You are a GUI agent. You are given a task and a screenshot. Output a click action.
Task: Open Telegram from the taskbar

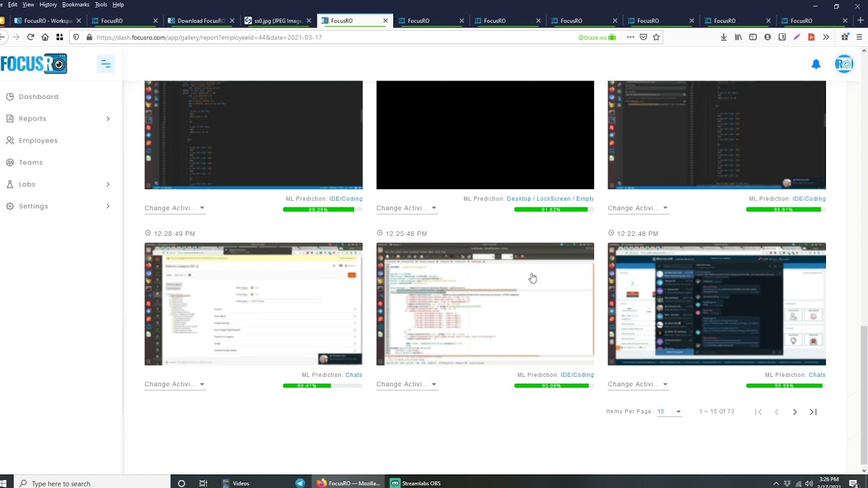(x=300, y=483)
